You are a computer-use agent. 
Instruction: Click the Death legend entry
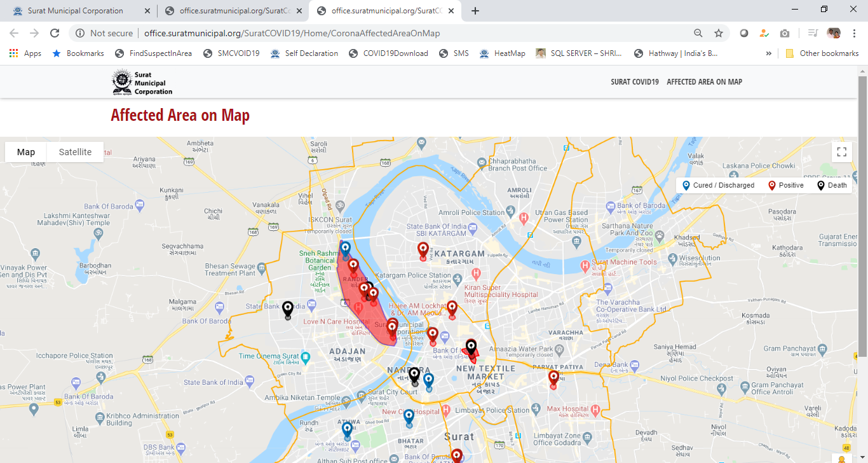point(832,185)
